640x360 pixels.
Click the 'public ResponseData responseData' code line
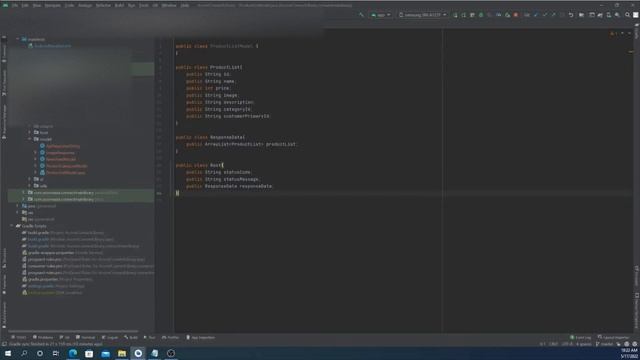pos(229,186)
